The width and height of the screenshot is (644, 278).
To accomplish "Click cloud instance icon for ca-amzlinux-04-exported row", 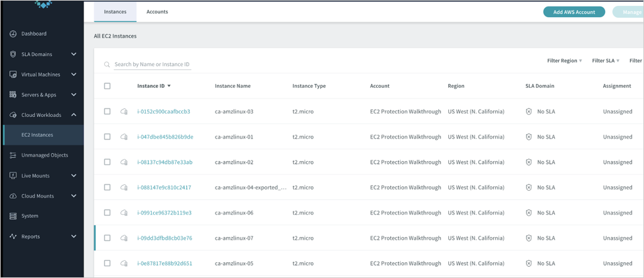I will point(124,188).
